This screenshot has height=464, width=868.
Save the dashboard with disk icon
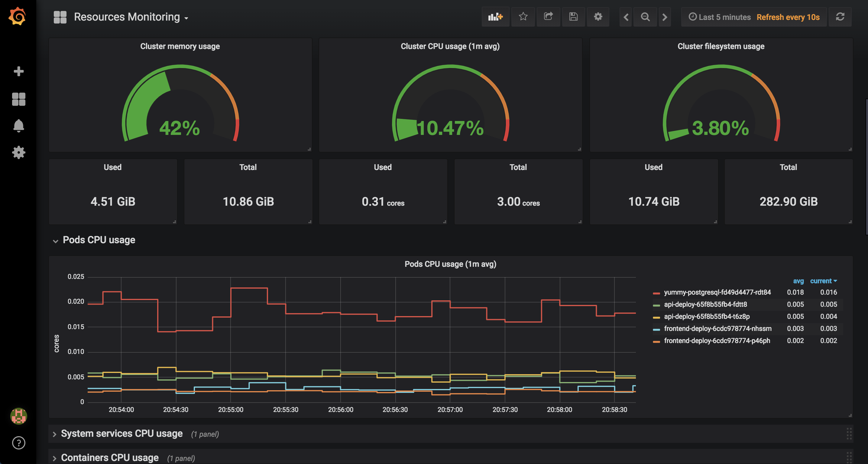coord(573,17)
